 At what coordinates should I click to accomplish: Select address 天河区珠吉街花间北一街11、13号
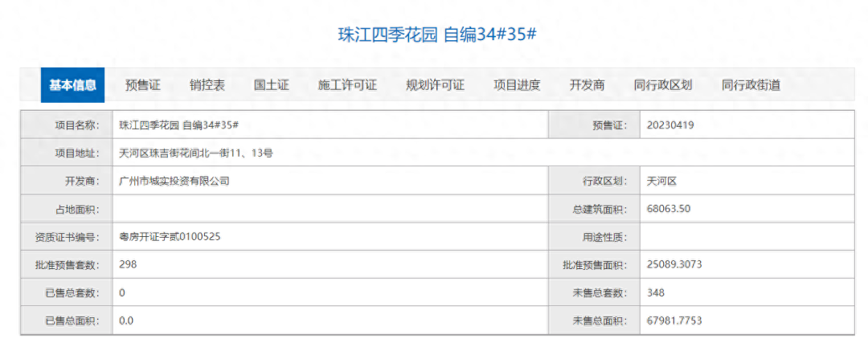coord(196,153)
